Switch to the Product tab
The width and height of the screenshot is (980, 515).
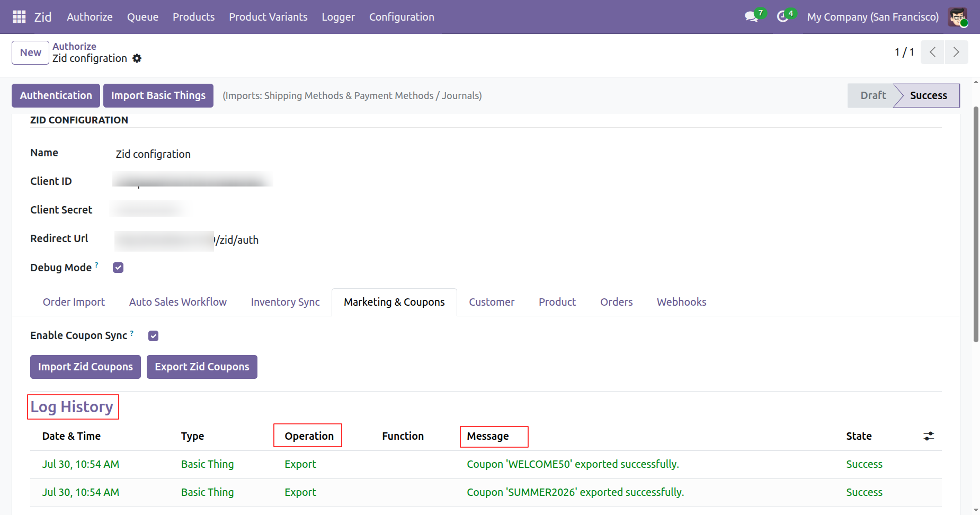coord(557,302)
